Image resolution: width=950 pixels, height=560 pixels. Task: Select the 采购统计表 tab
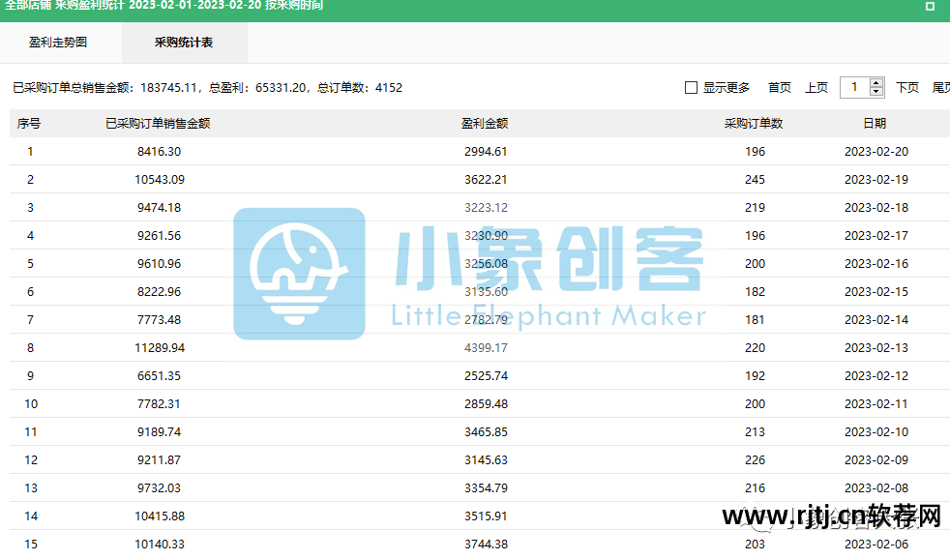184,43
